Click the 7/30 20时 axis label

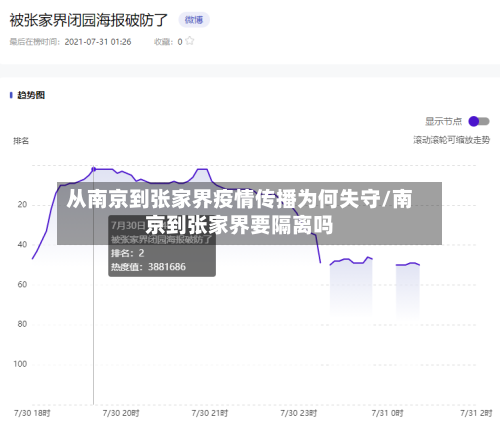121,413
